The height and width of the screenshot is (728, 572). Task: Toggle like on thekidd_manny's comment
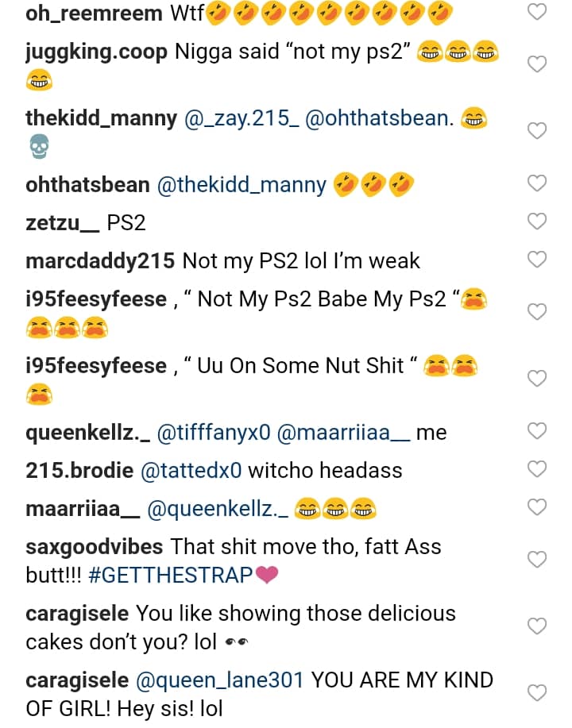pos(538,131)
